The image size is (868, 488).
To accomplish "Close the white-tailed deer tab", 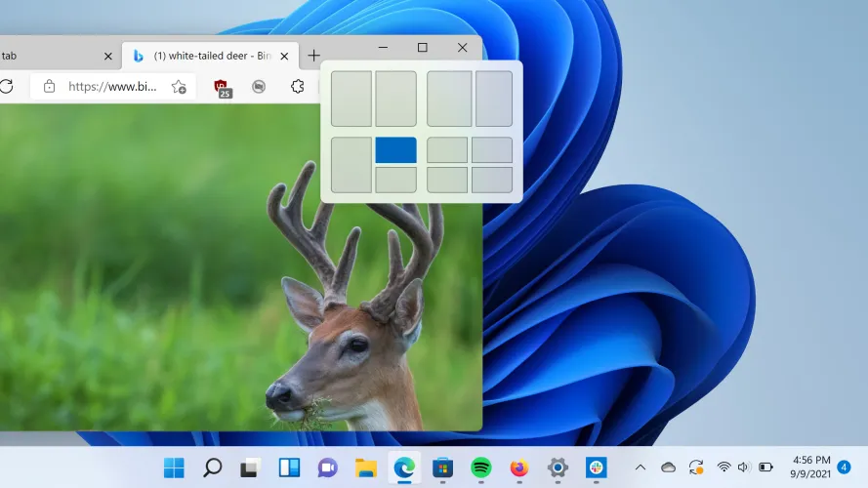I will coord(284,56).
